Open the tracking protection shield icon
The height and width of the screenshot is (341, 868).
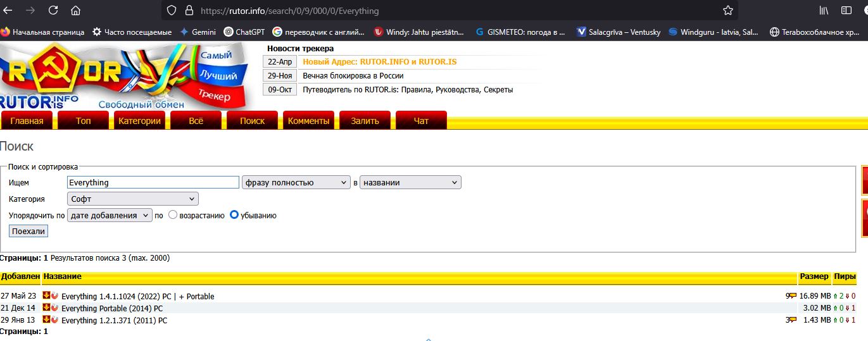(172, 11)
